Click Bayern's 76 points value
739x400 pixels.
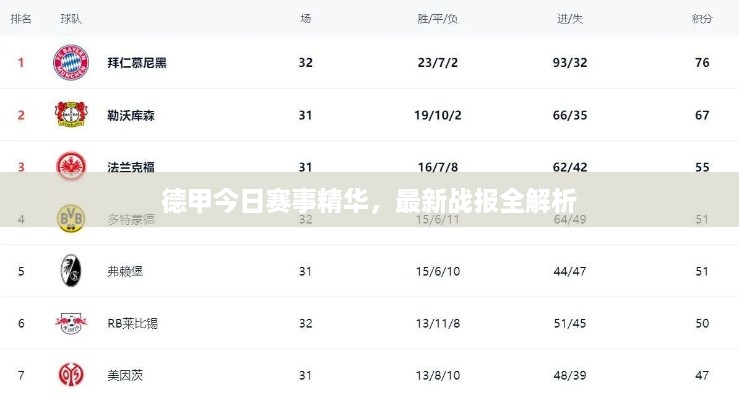tap(702, 63)
